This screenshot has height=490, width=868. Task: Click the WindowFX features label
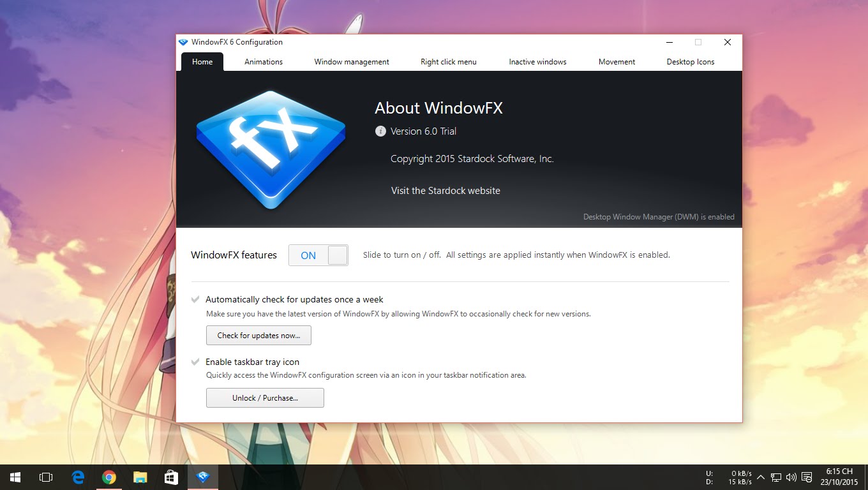[234, 255]
